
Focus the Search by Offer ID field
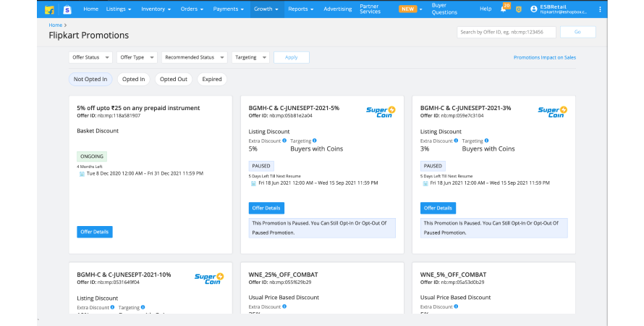(507, 32)
